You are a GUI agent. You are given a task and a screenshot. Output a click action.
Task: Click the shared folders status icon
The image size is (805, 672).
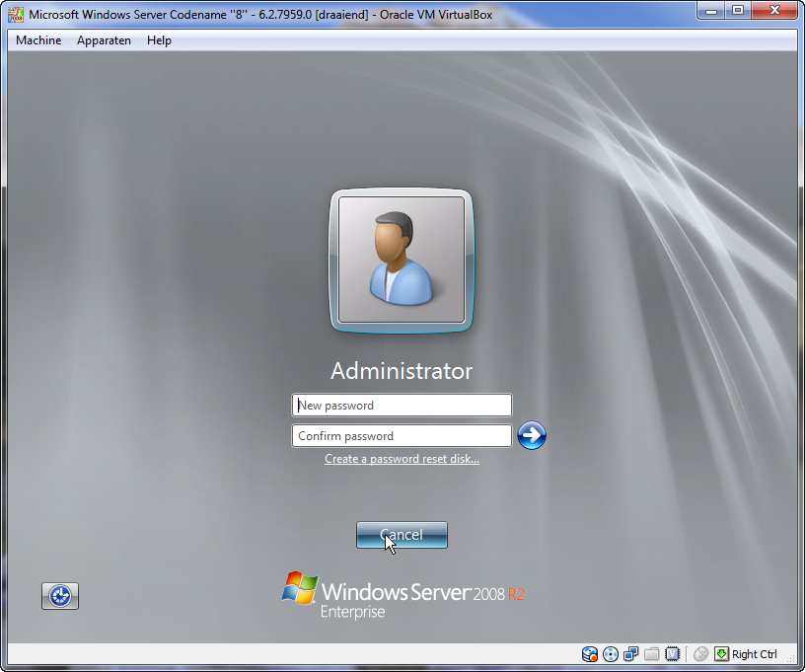[x=651, y=654]
